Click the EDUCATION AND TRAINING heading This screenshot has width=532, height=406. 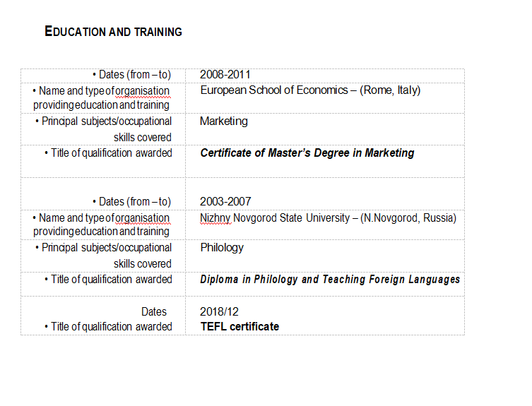point(113,32)
